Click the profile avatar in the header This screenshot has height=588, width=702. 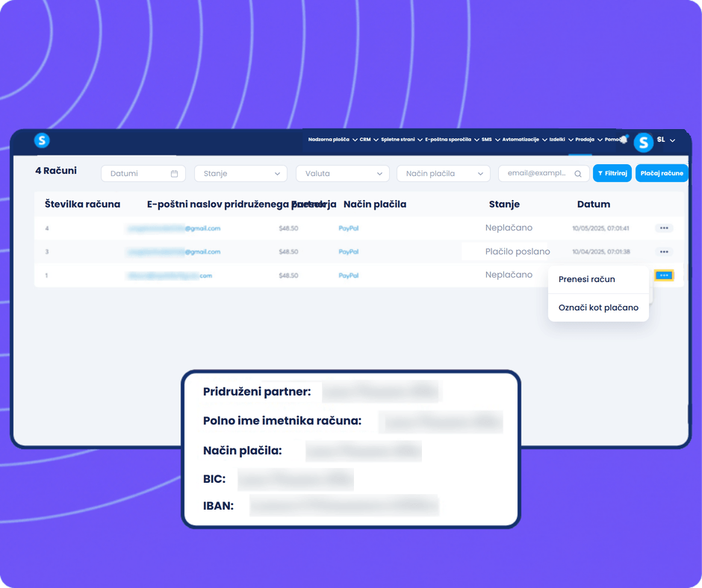click(643, 143)
